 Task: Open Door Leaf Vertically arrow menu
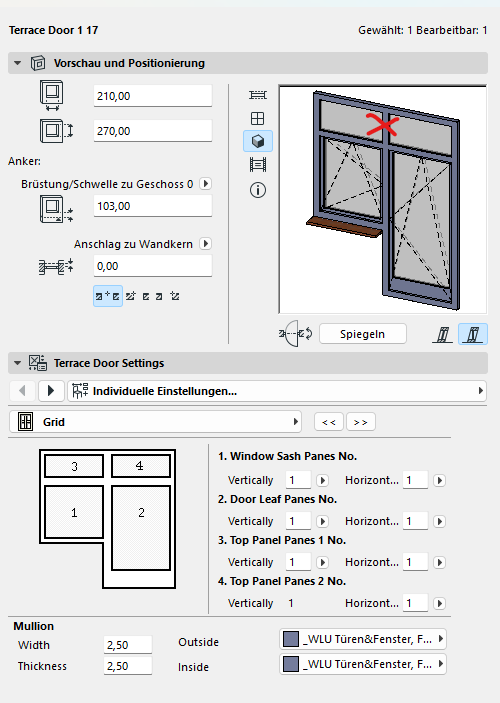tap(322, 521)
